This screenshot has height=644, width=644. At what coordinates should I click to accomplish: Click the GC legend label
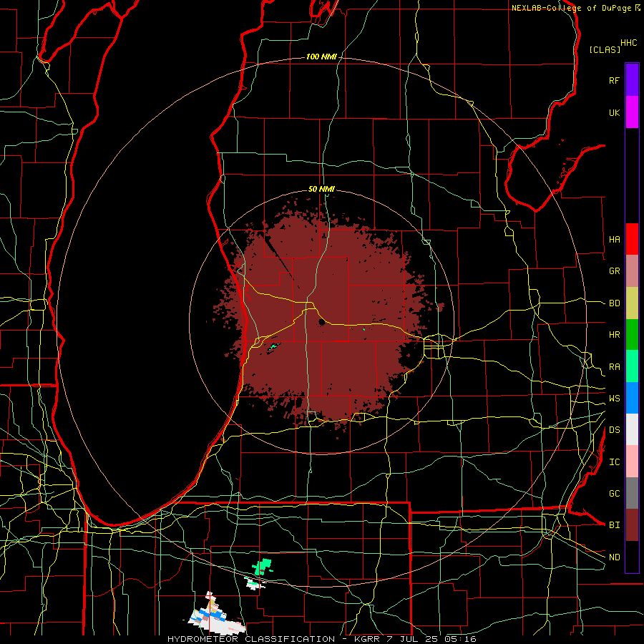click(x=614, y=494)
